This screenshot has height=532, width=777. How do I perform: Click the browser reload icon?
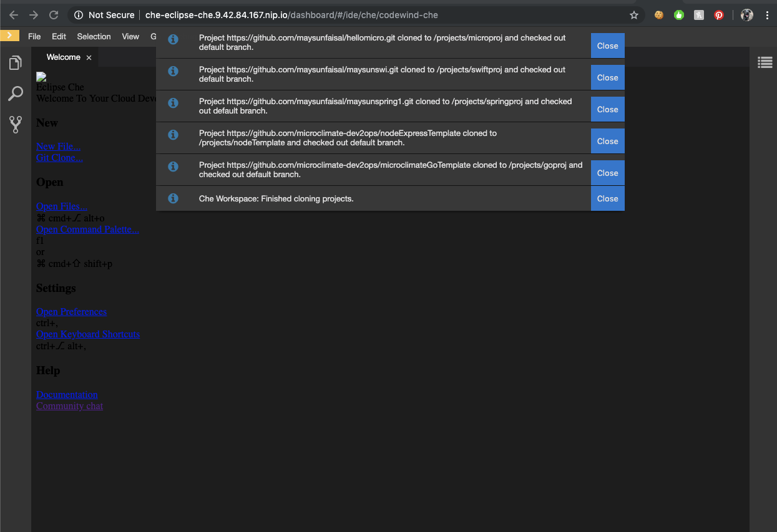55,14
